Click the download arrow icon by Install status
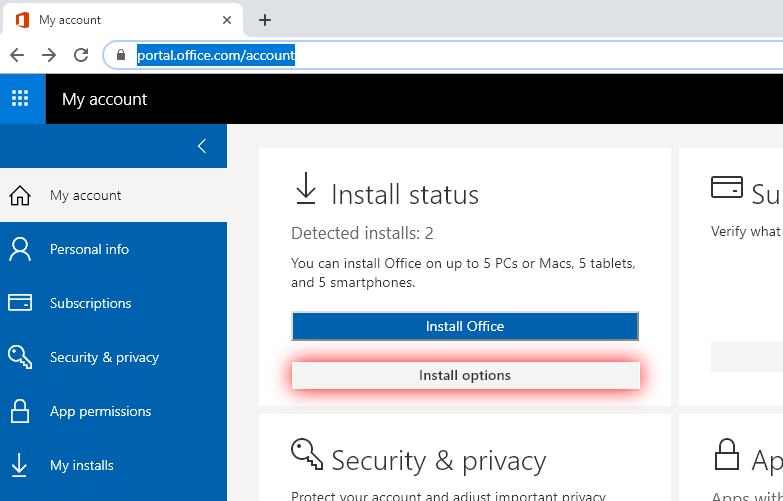 (306, 188)
